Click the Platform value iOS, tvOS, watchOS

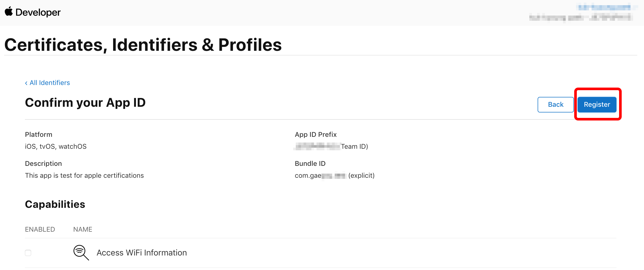coord(56,146)
